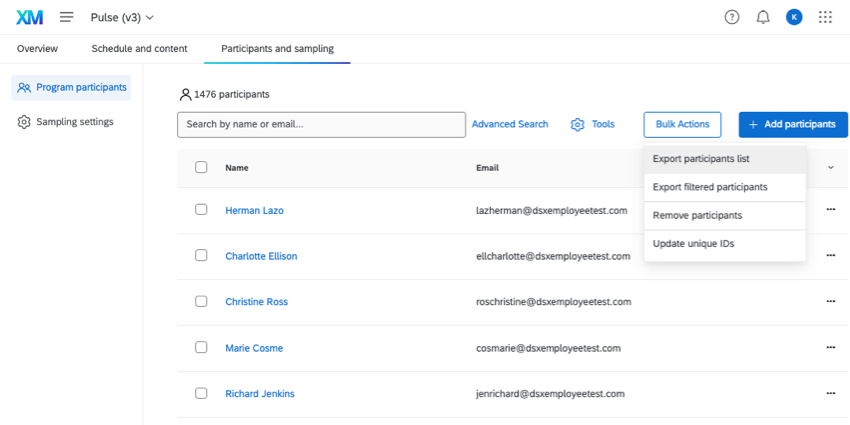Open the Tools dropdown
The height and width of the screenshot is (425, 850).
tap(593, 124)
